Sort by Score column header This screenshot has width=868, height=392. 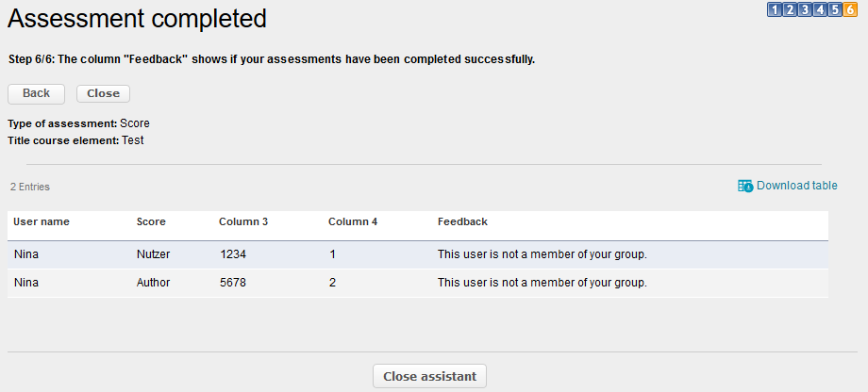point(151,221)
